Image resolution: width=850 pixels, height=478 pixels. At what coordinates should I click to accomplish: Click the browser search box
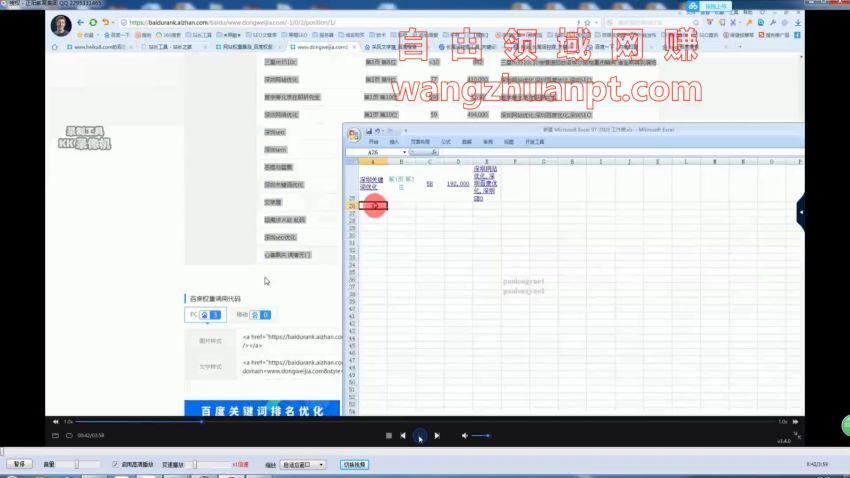click(653, 23)
